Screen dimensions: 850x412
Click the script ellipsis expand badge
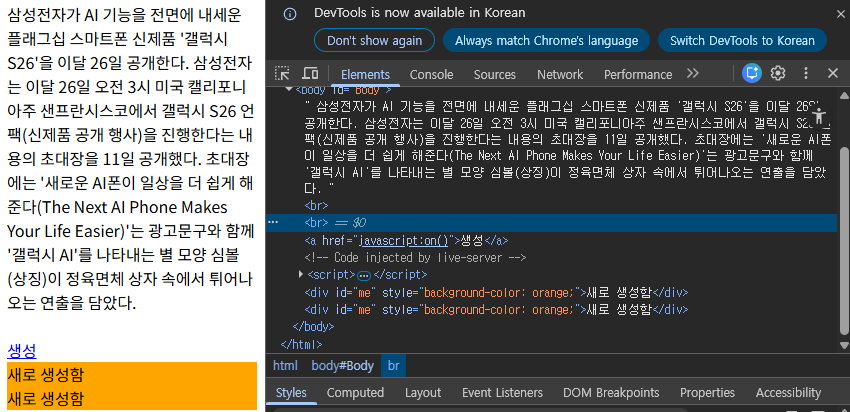point(364,275)
